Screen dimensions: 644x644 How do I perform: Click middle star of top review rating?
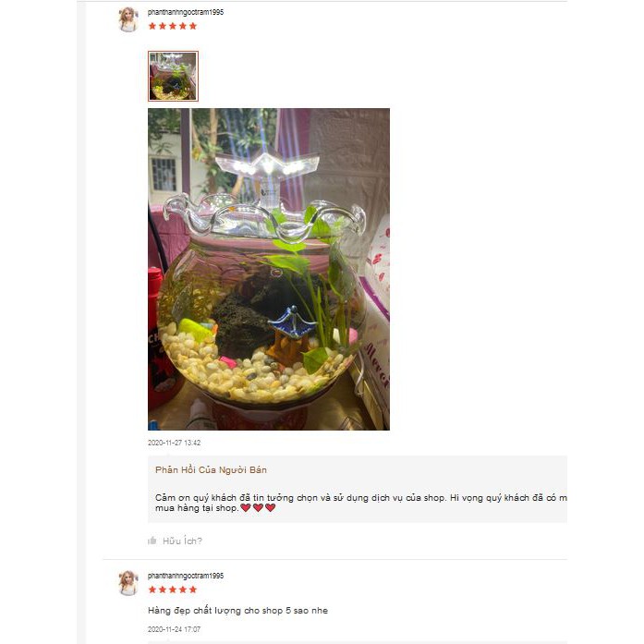[x=173, y=26]
